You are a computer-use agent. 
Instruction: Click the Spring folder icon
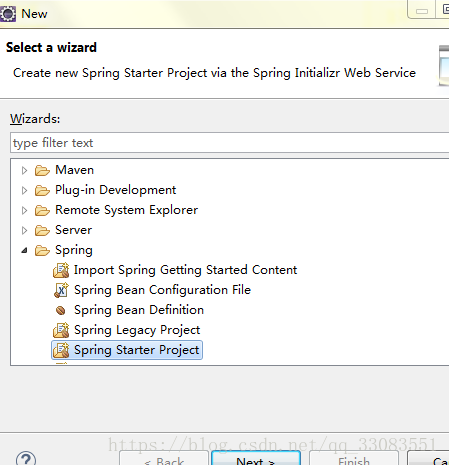tap(42, 250)
